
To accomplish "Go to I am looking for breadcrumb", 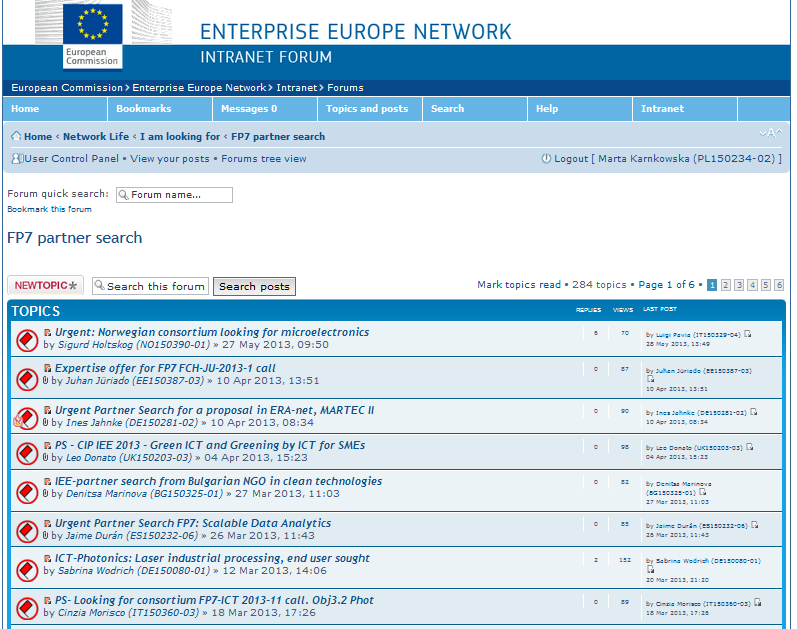I will 180,136.
